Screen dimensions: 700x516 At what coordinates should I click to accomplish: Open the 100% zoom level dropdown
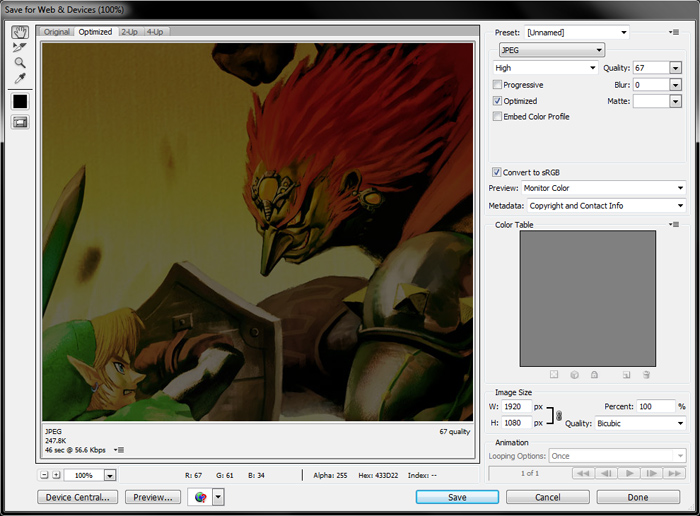[x=110, y=476]
